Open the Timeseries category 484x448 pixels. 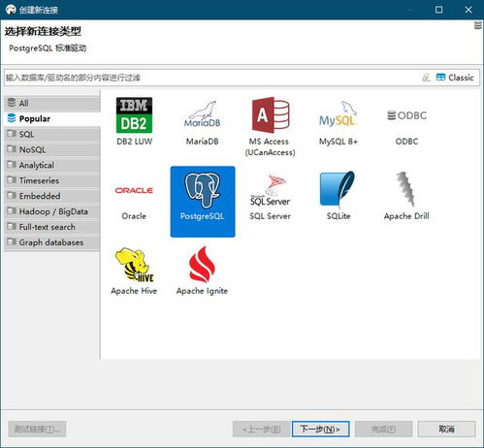[52, 180]
